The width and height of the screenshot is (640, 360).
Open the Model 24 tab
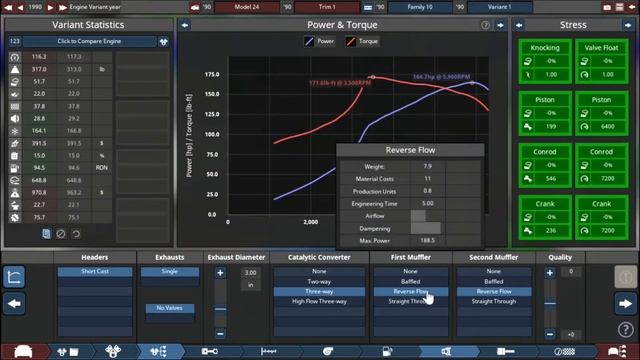(247, 7)
